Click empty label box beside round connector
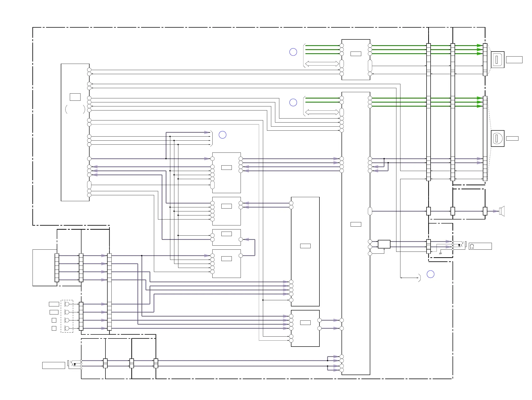Image resolution: width=532 pixels, height=400 pixels. tap(512, 138)
